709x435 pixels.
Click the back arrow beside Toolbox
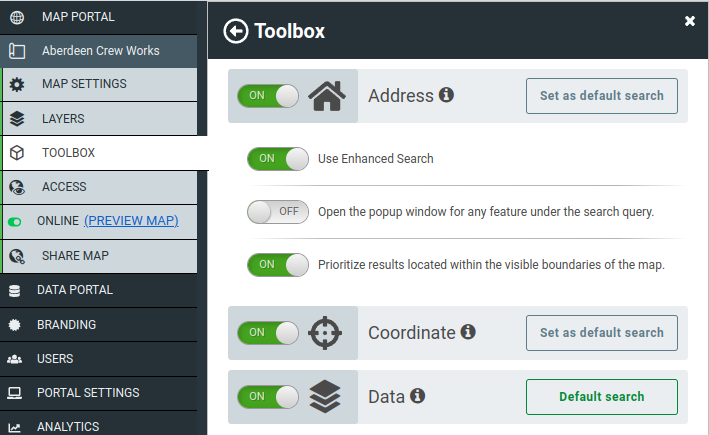coord(236,31)
